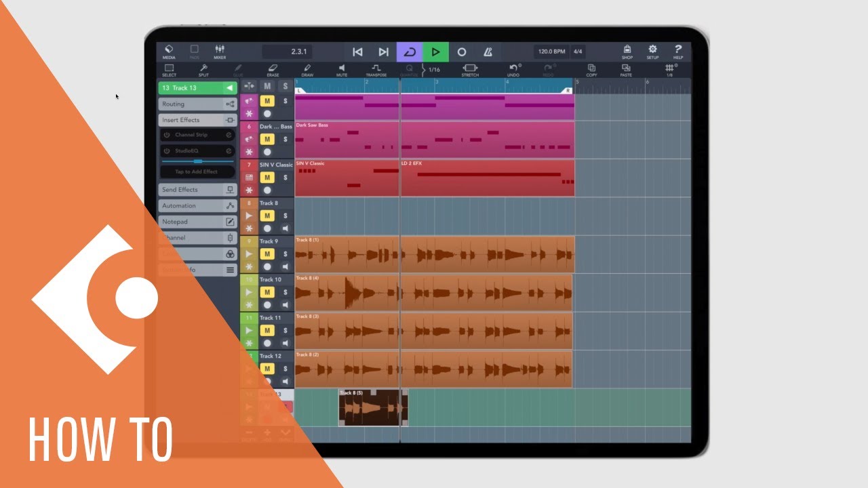Unmute Track 10
868x488 pixels.
pyautogui.click(x=267, y=292)
